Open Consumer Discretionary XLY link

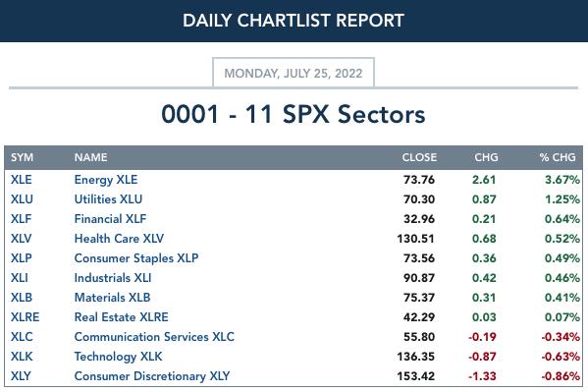(x=152, y=376)
